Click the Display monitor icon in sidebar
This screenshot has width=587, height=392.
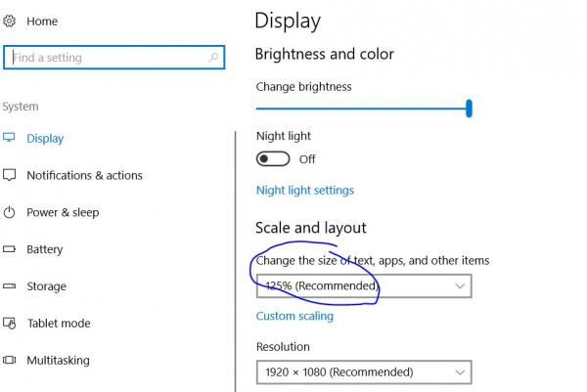pyautogui.click(x=9, y=137)
